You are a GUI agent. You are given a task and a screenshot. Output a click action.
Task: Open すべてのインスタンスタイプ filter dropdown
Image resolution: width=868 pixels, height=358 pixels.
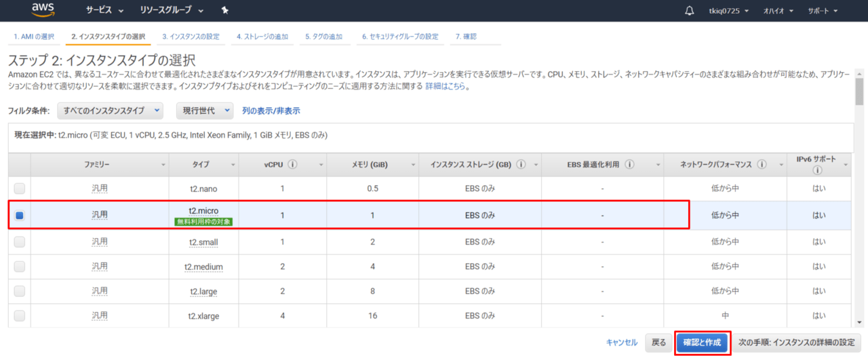click(x=111, y=111)
